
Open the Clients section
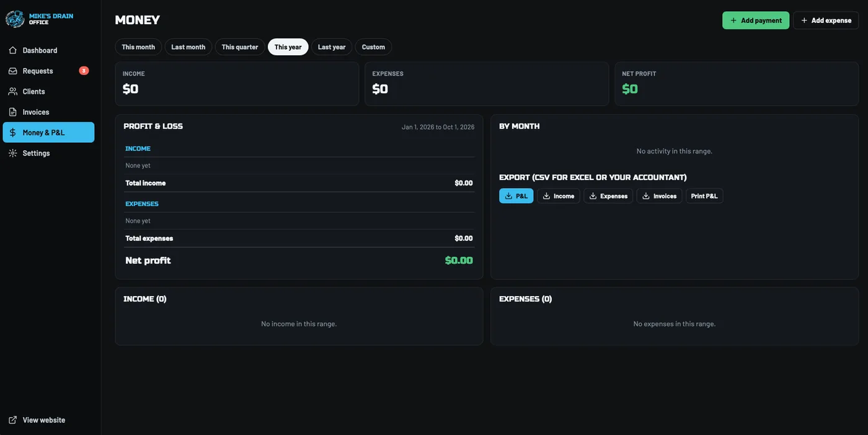48,91
